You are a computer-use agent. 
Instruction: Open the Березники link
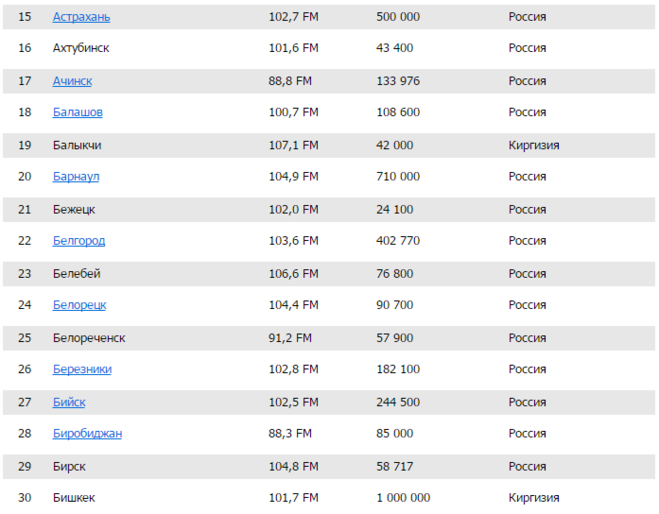(x=82, y=369)
